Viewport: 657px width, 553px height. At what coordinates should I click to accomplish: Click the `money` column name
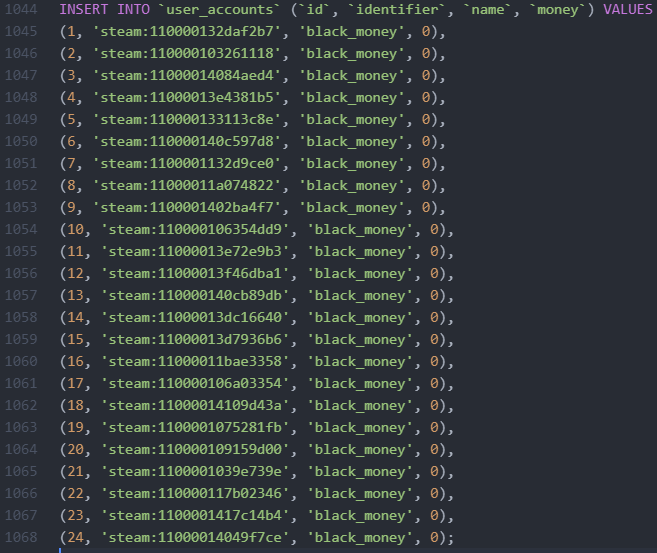558,9
